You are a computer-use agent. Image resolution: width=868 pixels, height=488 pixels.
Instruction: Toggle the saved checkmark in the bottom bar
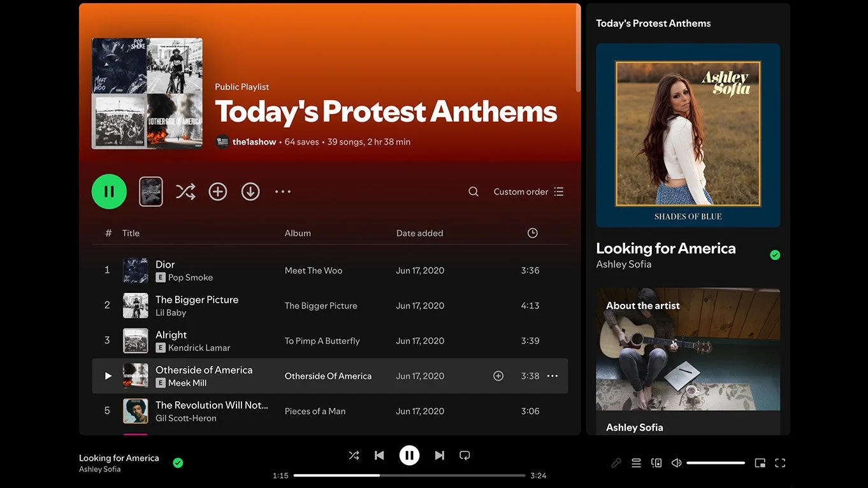click(x=178, y=463)
